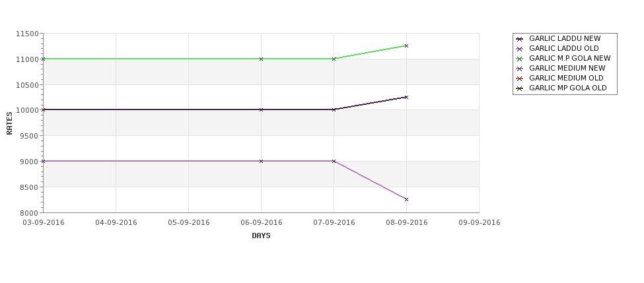Click the 9000 rate point on 07-09-2016
The width and height of the screenshot is (644, 283).
point(334,161)
